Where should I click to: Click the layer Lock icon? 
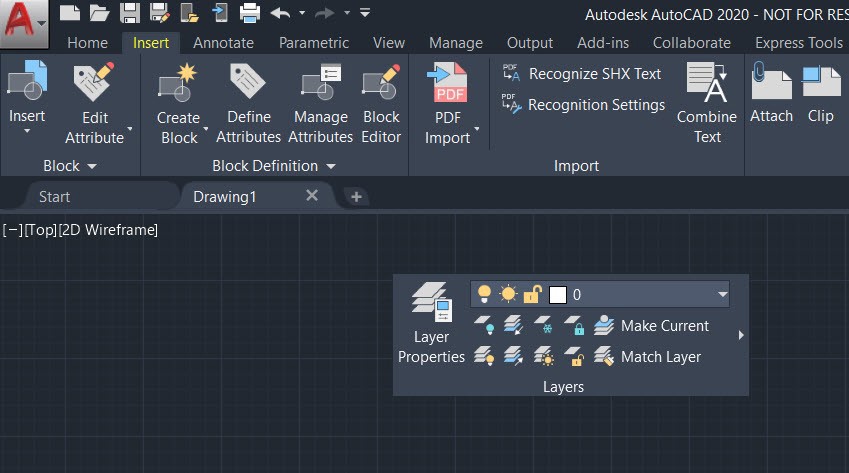tap(574, 325)
